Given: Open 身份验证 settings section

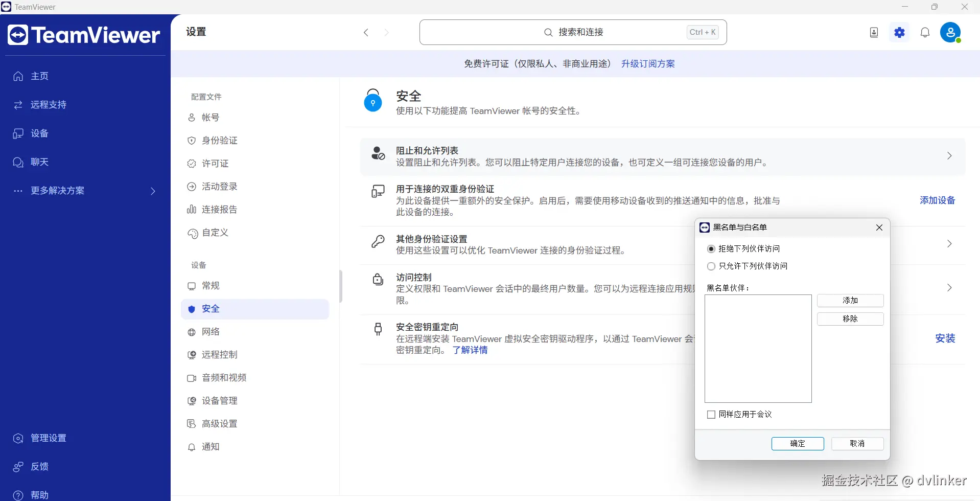Looking at the screenshot, I should coord(255,141).
